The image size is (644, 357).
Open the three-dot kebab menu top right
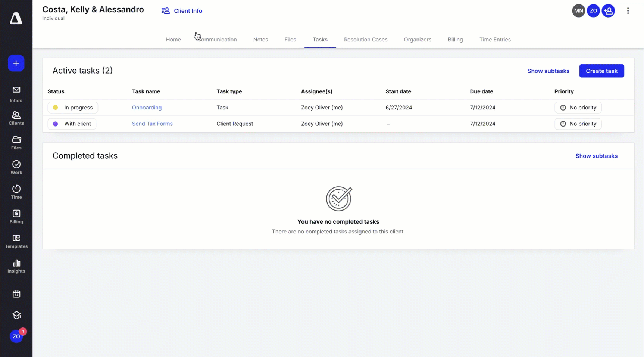pyautogui.click(x=628, y=10)
